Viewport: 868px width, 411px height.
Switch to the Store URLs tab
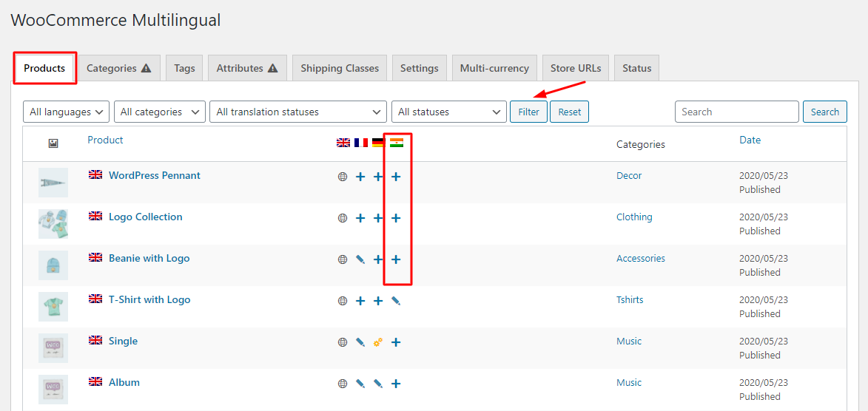pos(576,68)
